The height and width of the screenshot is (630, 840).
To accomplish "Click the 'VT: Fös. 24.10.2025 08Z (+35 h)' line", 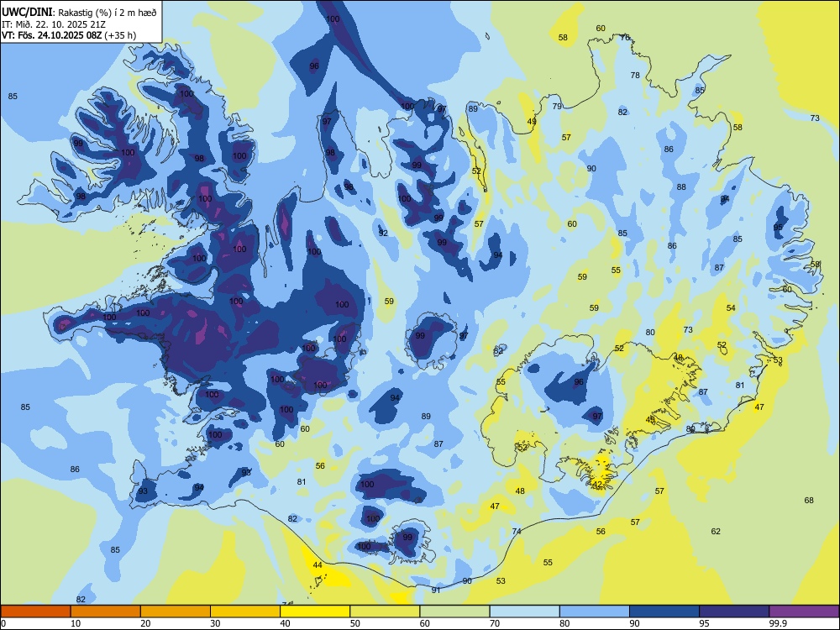I will pyautogui.click(x=69, y=35).
